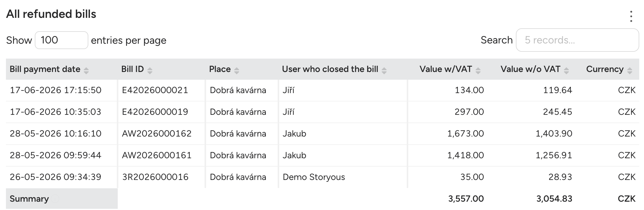The height and width of the screenshot is (210, 644).
Task: Sort by User who closed the bill arrows
Action: pyautogui.click(x=384, y=70)
